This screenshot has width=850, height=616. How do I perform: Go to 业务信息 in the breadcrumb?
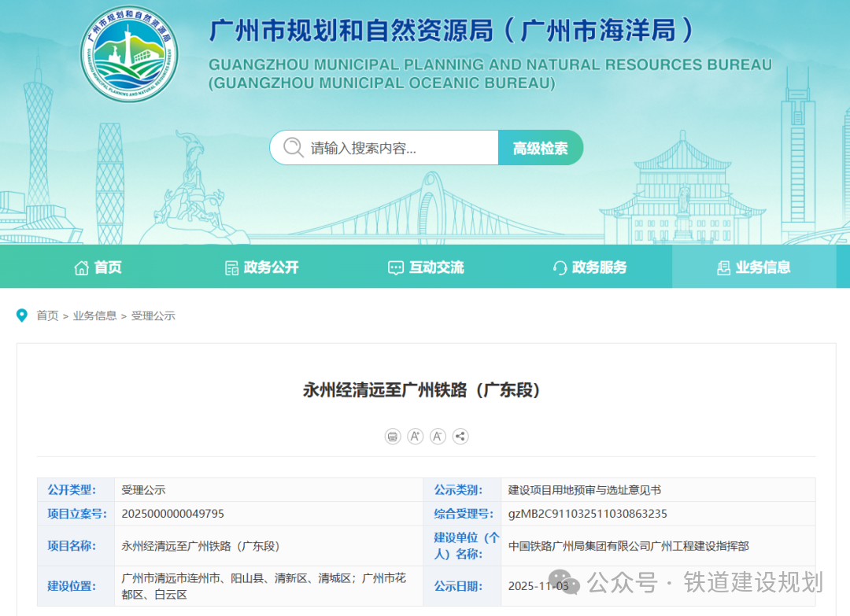tap(94, 315)
